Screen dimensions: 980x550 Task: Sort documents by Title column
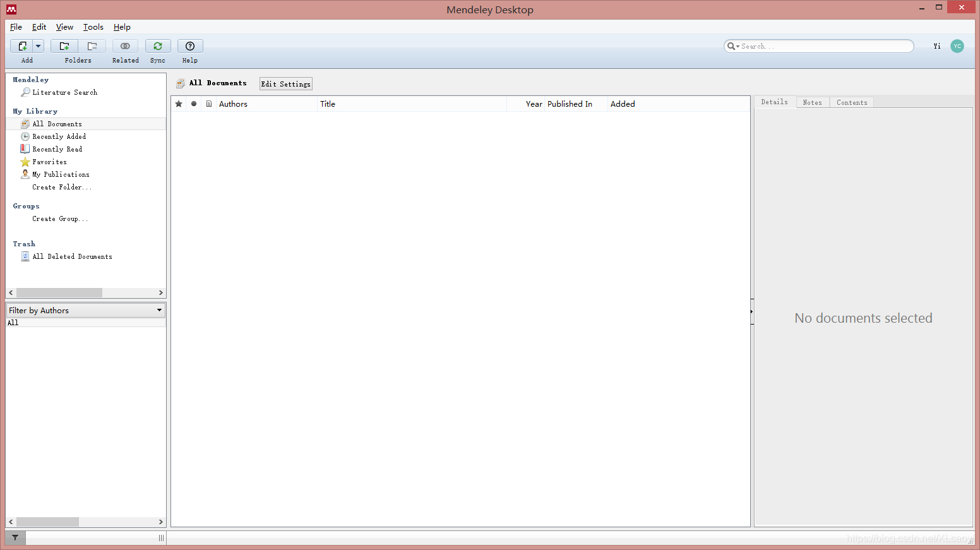click(x=412, y=104)
